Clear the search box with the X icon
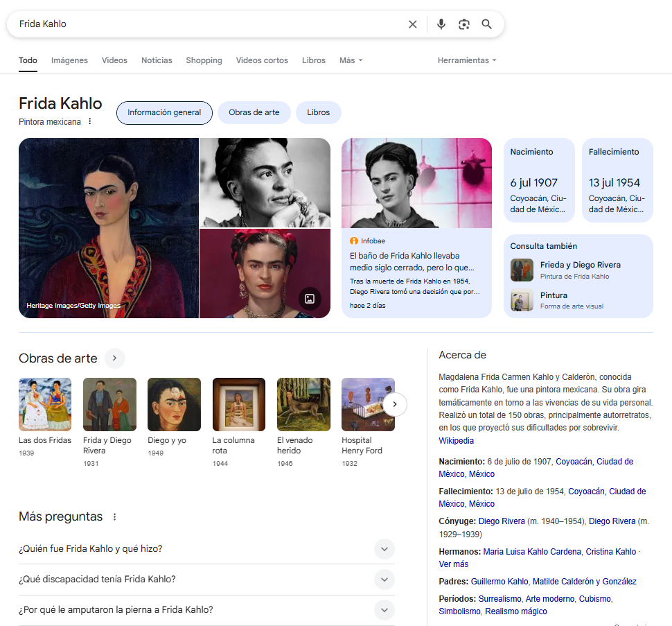 click(413, 24)
